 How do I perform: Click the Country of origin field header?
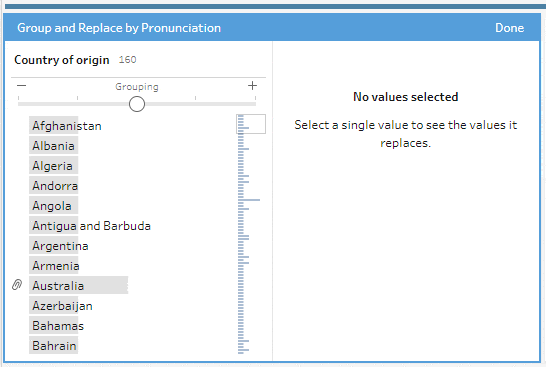coord(62,60)
